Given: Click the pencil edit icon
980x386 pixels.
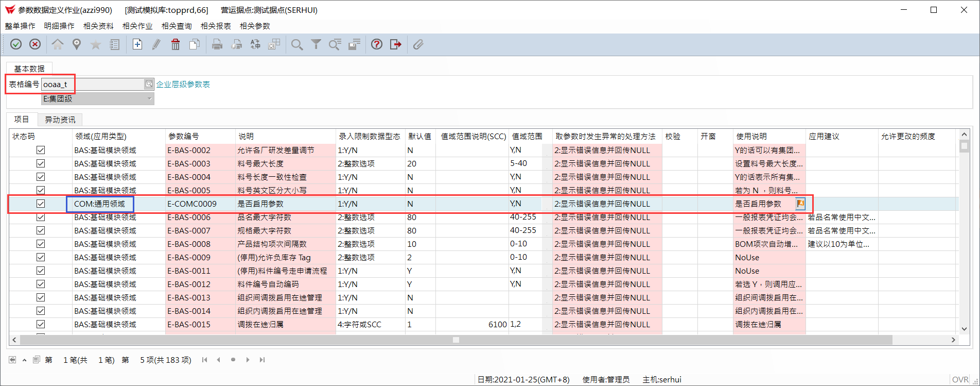Looking at the screenshot, I should (x=156, y=45).
